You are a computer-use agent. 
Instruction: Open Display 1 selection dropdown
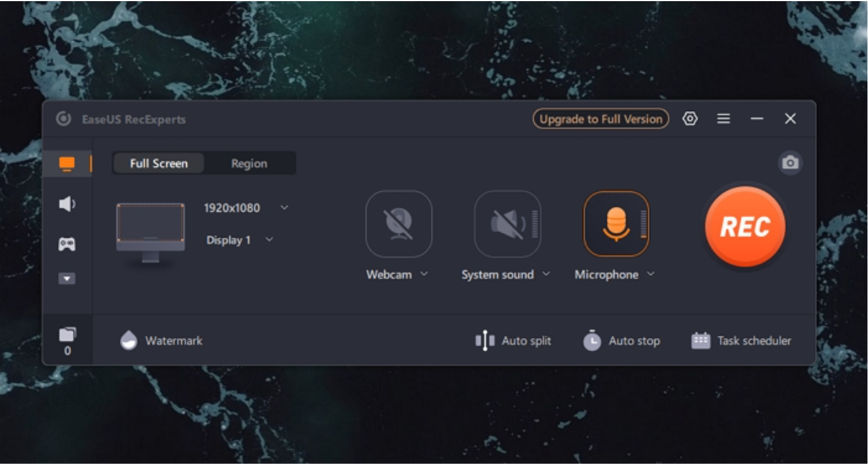click(239, 240)
